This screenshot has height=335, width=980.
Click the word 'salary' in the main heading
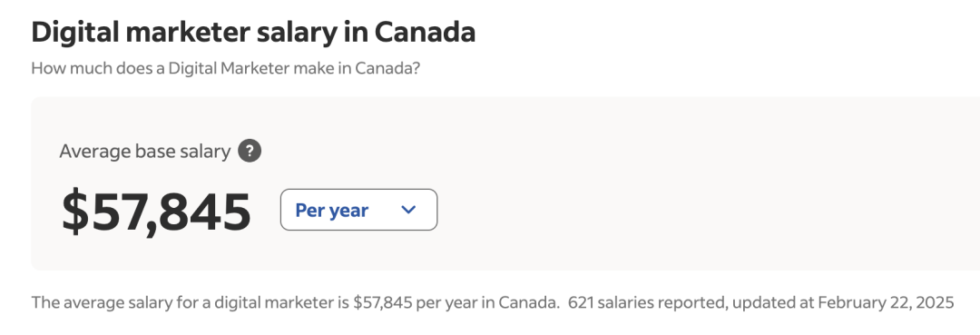pyautogui.click(x=298, y=32)
